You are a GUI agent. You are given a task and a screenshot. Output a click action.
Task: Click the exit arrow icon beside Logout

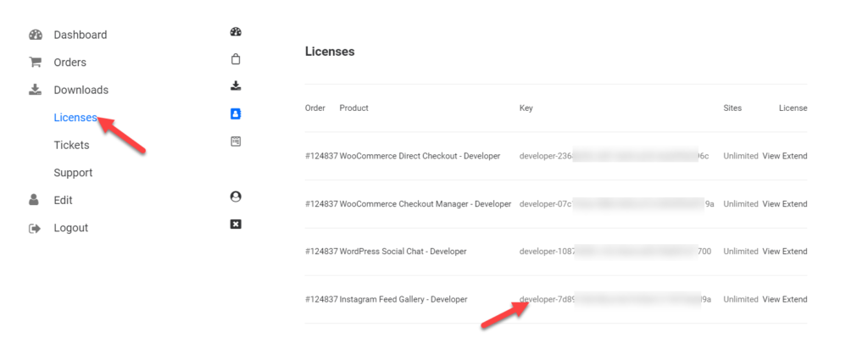35,228
